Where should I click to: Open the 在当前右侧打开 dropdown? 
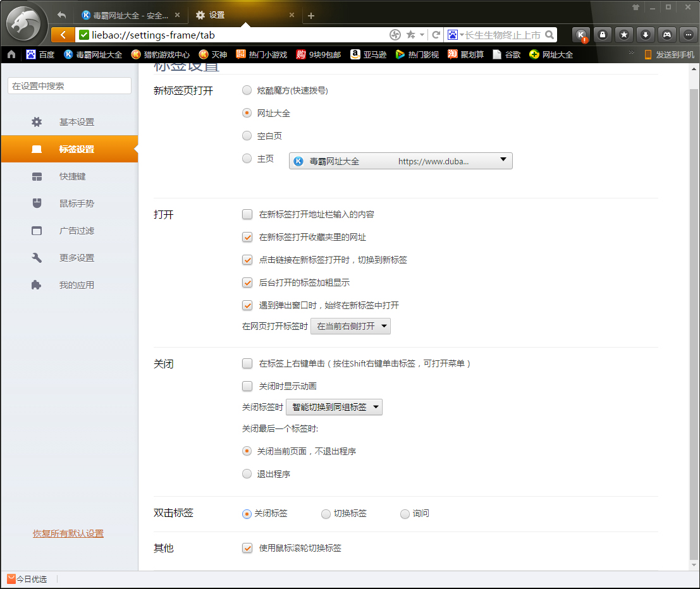point(350,326)
